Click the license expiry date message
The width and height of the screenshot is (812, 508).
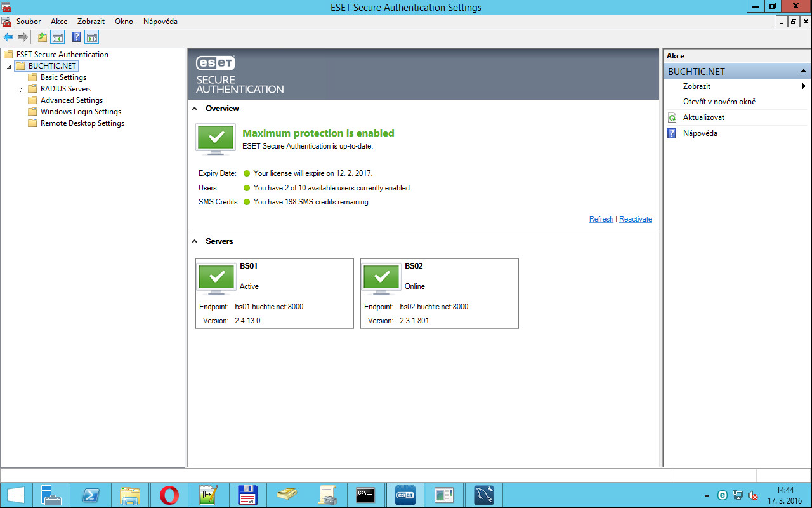coord(313,173)
